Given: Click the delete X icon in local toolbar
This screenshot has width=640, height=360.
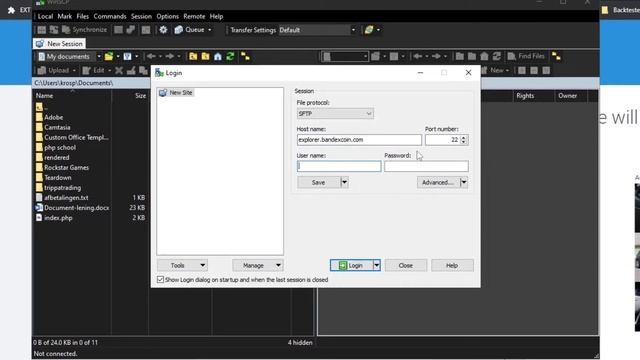Looking at the screenshot, I should click(119, 71).
